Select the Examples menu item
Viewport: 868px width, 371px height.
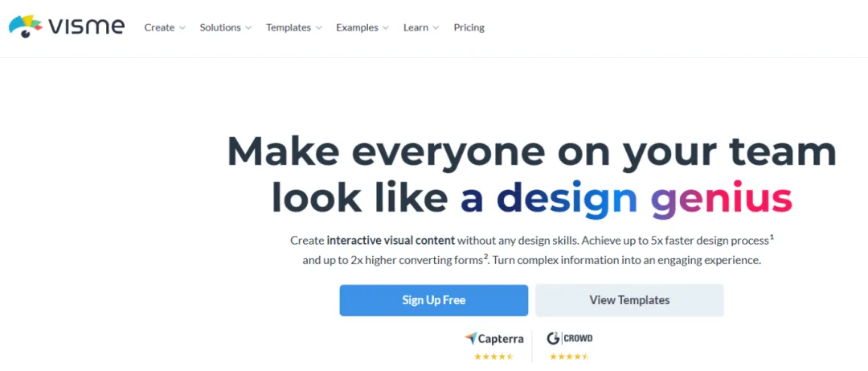357,27
